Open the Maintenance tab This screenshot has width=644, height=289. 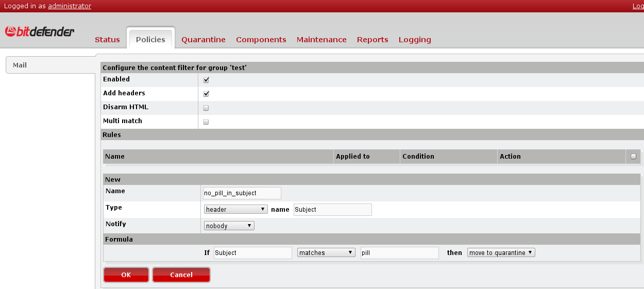click(321, 40)
